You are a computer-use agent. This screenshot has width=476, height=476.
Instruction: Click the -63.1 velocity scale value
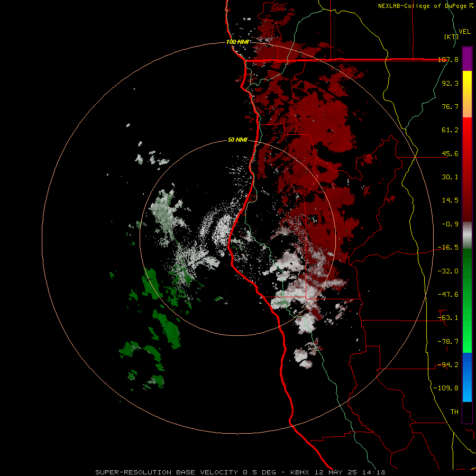coord(448,318)
